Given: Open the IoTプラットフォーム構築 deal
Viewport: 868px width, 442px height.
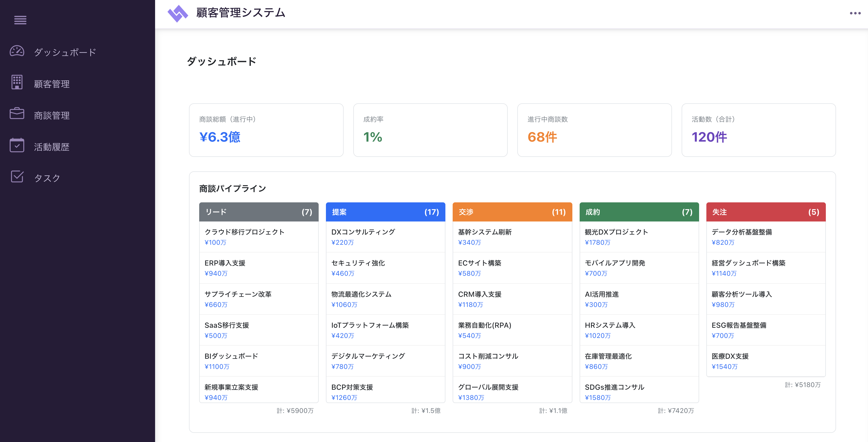Looking at the screenshot, I should tap(386, 330).
